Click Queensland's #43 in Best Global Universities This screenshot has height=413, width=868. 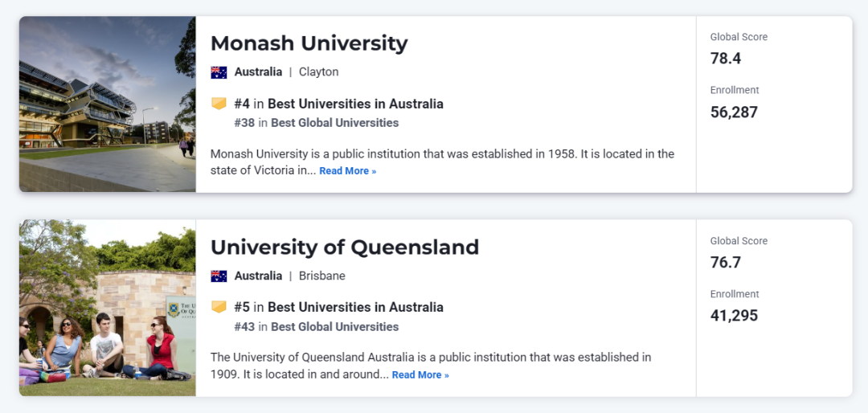(316, 327)
